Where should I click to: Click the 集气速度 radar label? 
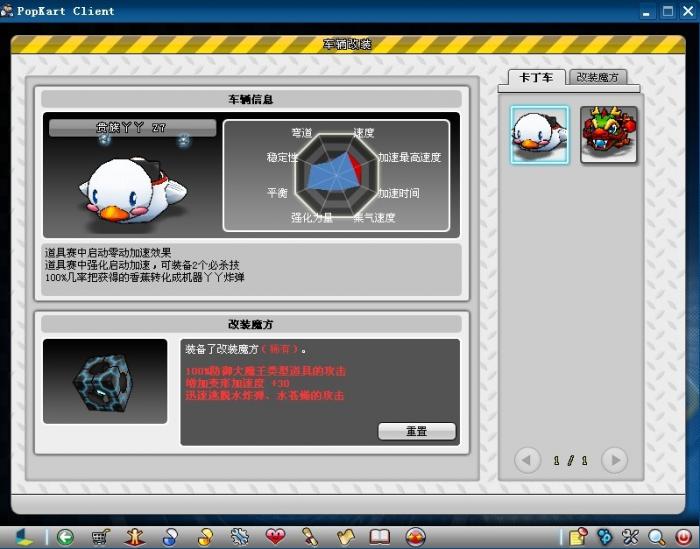[x=375, y=218]
